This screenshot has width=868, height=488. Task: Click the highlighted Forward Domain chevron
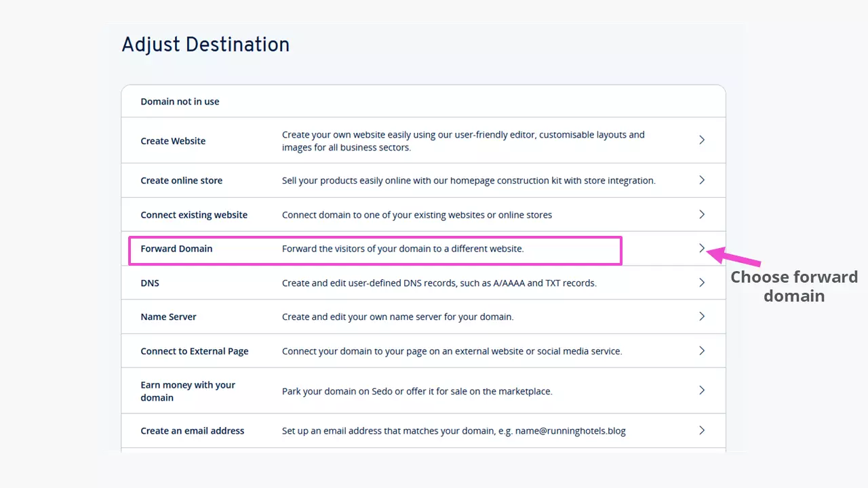pos(702,248)
